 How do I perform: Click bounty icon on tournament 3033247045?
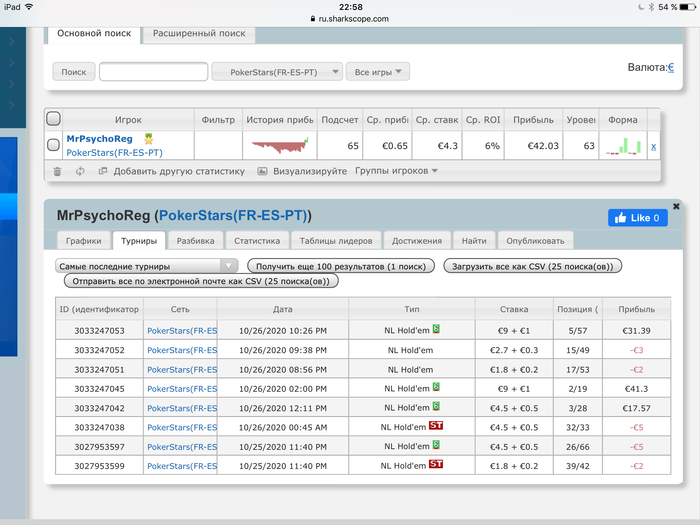pos(436,387)
